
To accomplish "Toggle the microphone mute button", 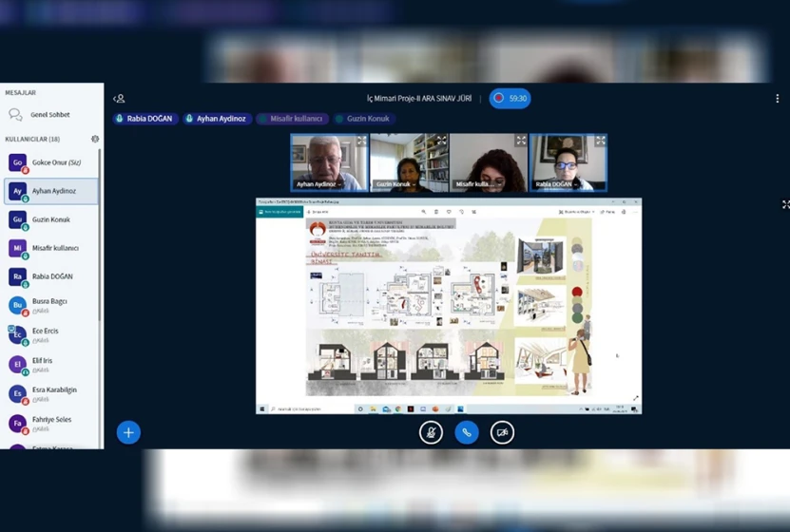I will pos(431,432).
